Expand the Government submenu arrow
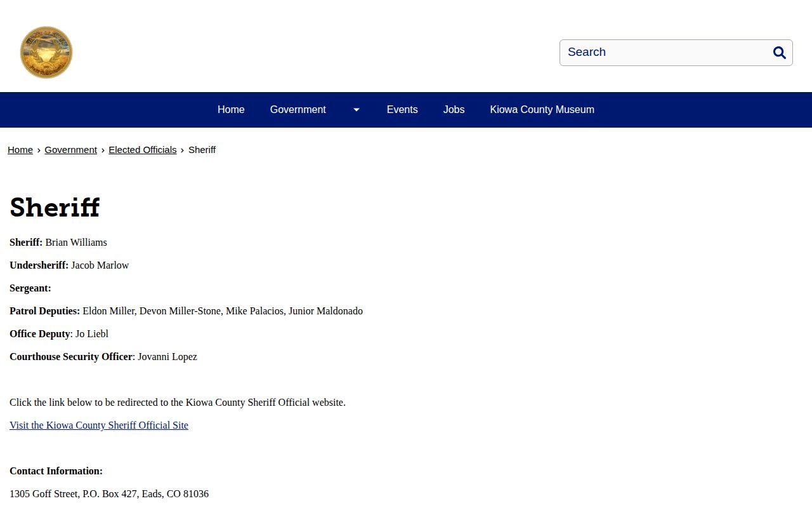The image size is (812, 508). [x=357, y=110]
